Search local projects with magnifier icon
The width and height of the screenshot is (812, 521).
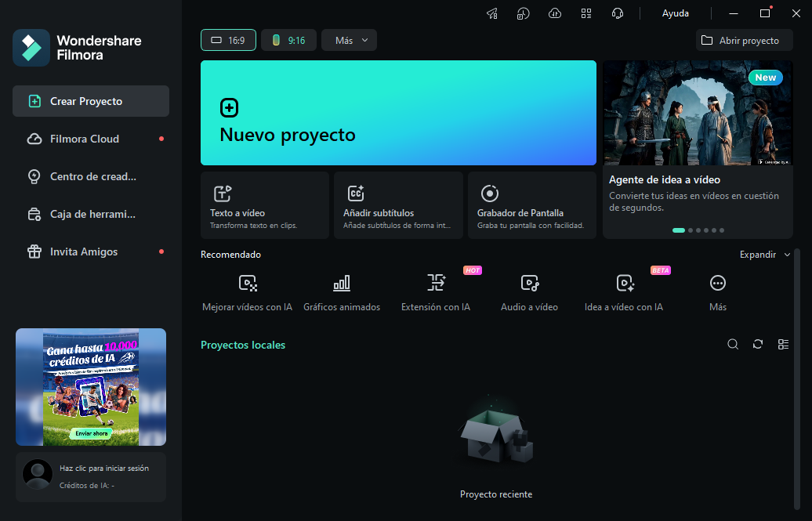[733, 345]
